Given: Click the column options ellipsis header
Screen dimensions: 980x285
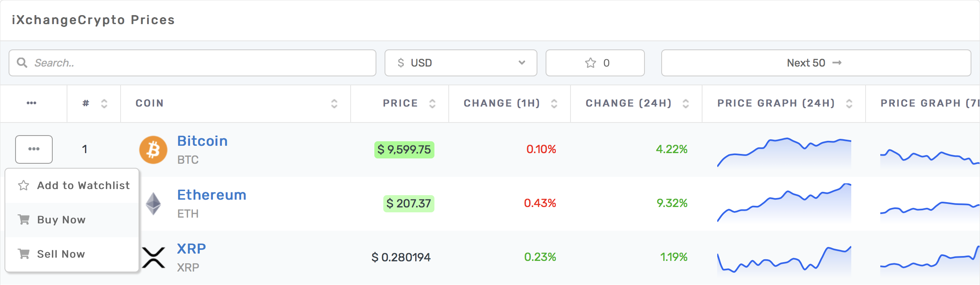Looking at the screenshot, I should pos(31,103).
